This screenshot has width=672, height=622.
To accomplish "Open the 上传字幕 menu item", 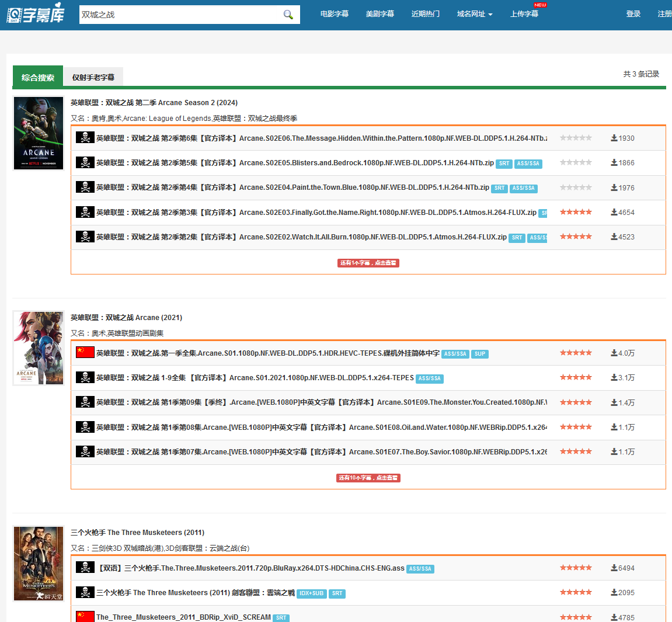I will coord(524,14).
